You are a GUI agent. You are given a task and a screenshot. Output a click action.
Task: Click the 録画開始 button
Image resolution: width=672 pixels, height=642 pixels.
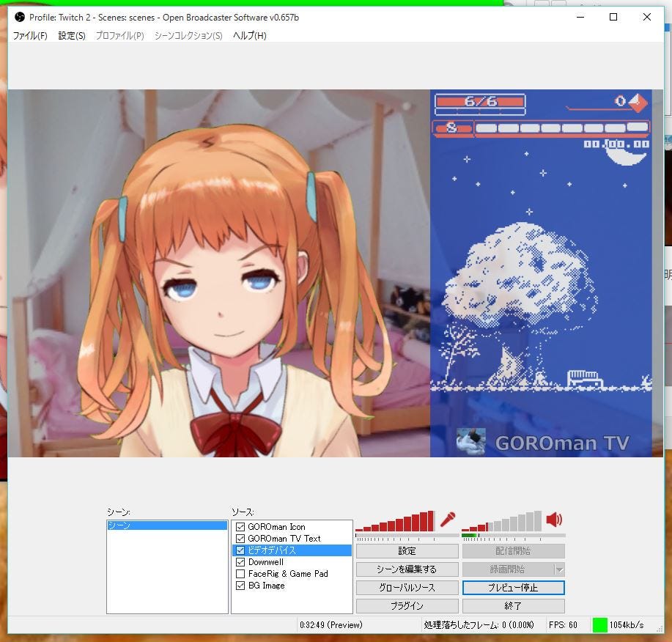click(509, 569)
